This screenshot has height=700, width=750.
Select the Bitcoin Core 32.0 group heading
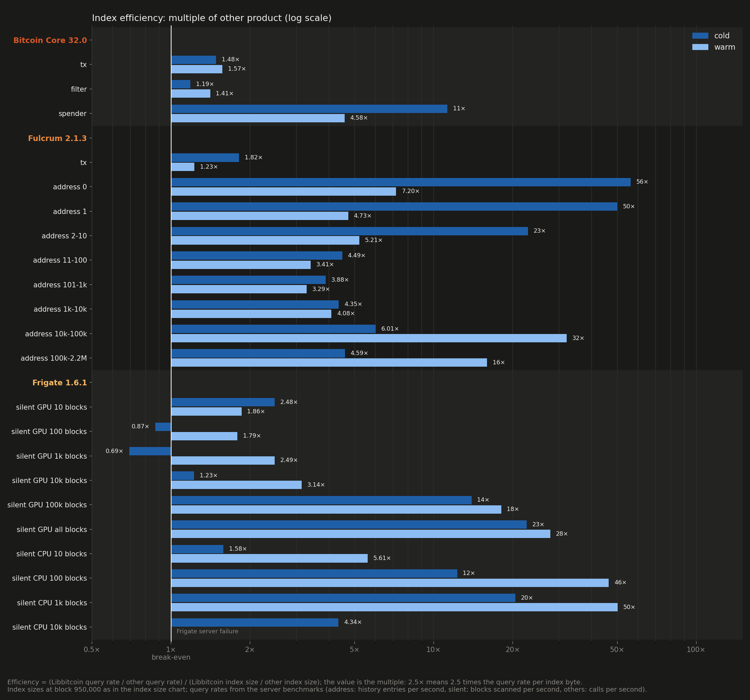[50, 40]
